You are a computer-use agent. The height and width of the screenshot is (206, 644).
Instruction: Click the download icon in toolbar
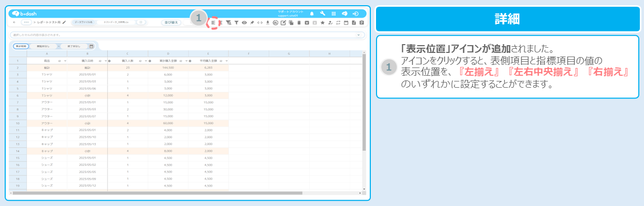[267, 23]
